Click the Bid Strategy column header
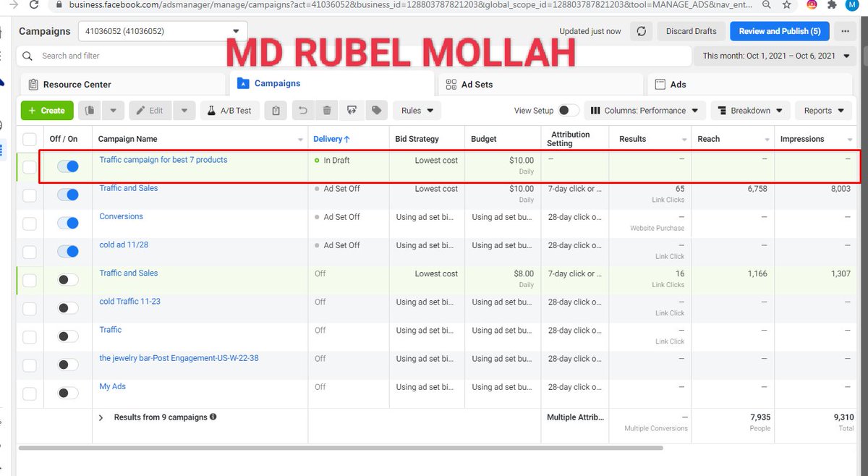This screenshot has height=476, width=868. click(x=417, y=139)
